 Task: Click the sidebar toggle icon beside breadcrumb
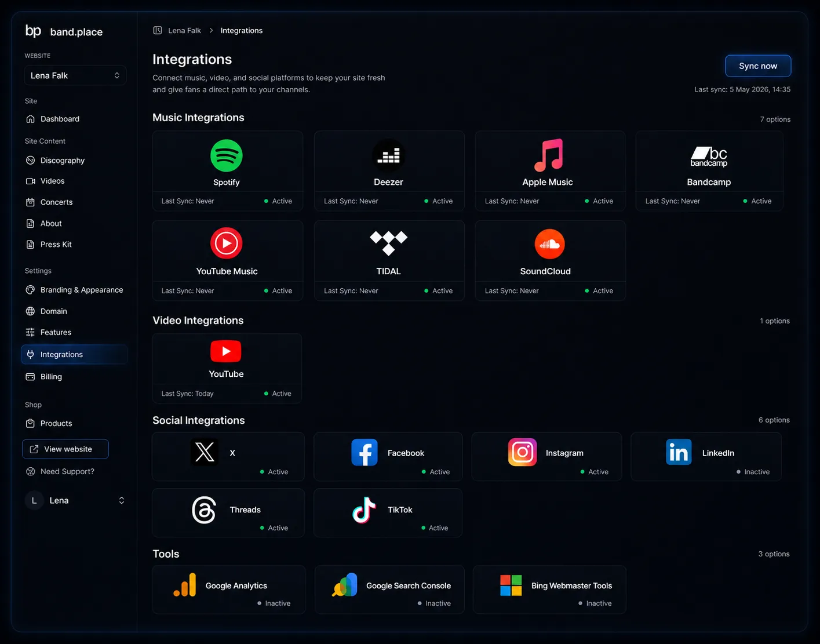pos(158,30)
